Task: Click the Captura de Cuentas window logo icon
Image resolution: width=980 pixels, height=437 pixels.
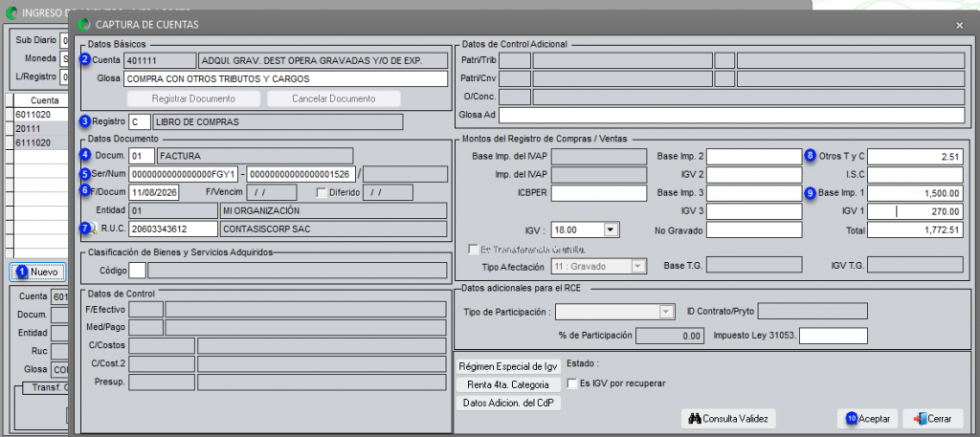Action: [x=84, y=25]
